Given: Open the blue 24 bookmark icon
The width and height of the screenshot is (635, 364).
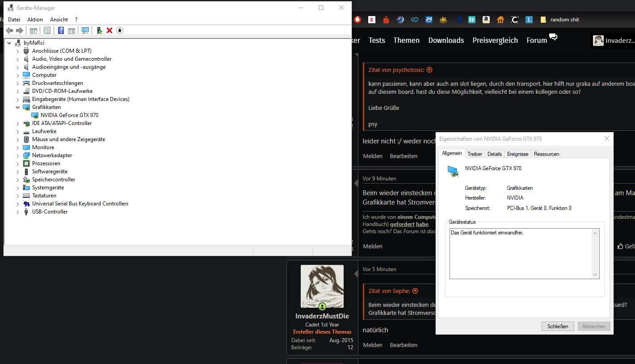Looking at the screenshot, I should tap(429, 20).
